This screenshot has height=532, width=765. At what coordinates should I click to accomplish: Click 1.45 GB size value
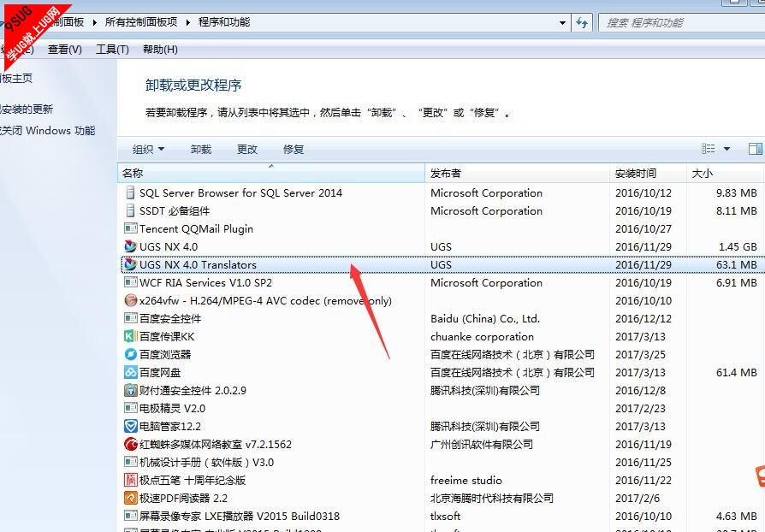tap(738, 246)
